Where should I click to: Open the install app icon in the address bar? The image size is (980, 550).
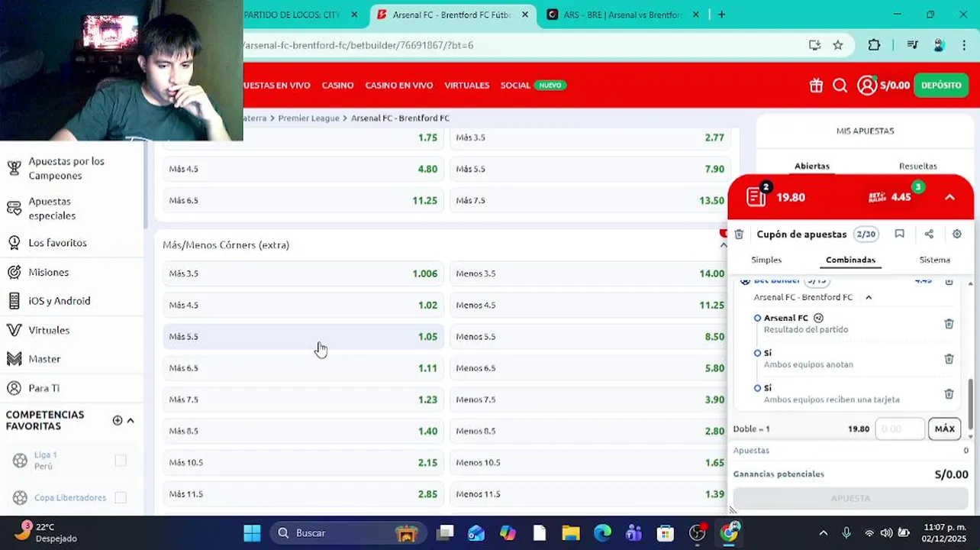(814, 45)
